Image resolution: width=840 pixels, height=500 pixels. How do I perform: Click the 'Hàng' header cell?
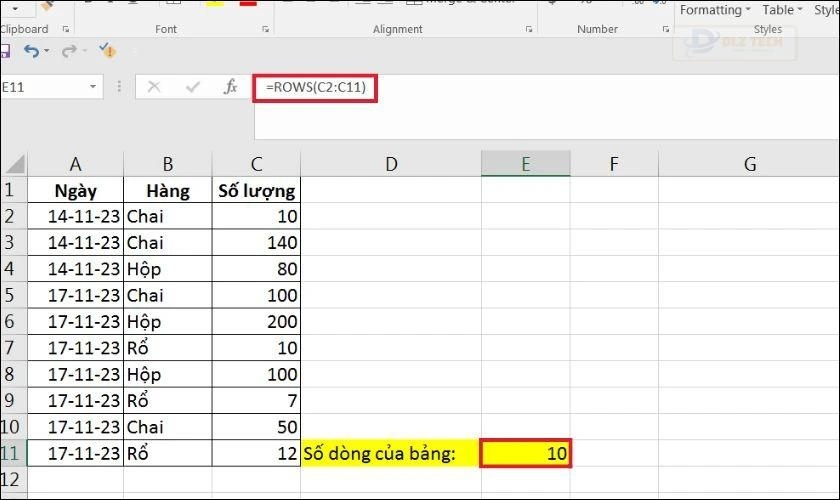tap(168, 190)
